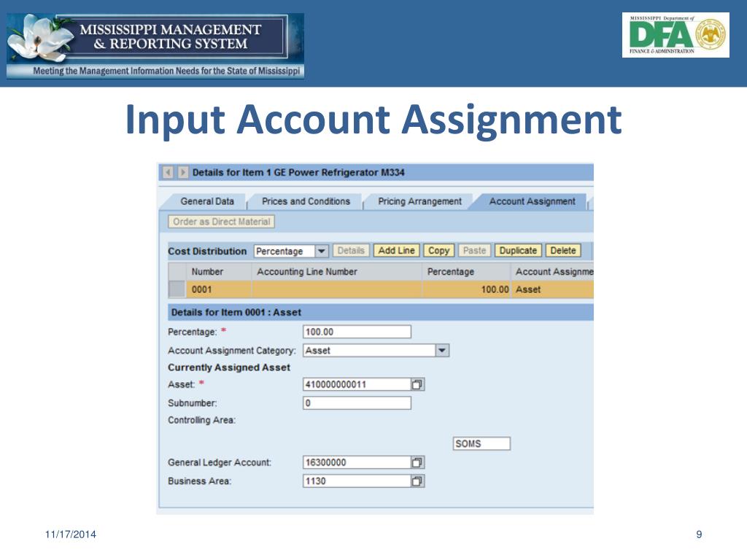This screenshot has width=747, height=560.
Task: Open value help icon beside Business Area
Action: point(417,481)
